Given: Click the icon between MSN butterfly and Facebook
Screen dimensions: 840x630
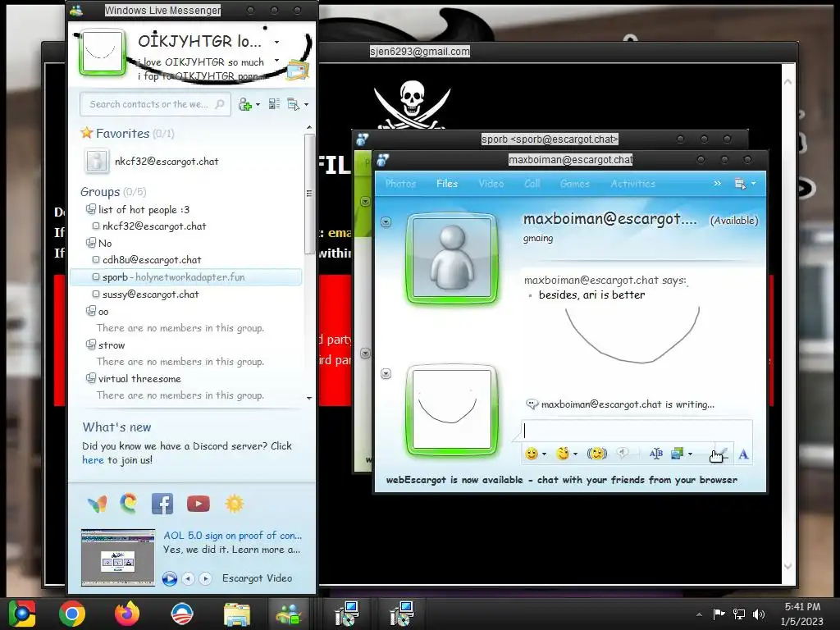Looking at the screenshot, I should pos(129,504).
